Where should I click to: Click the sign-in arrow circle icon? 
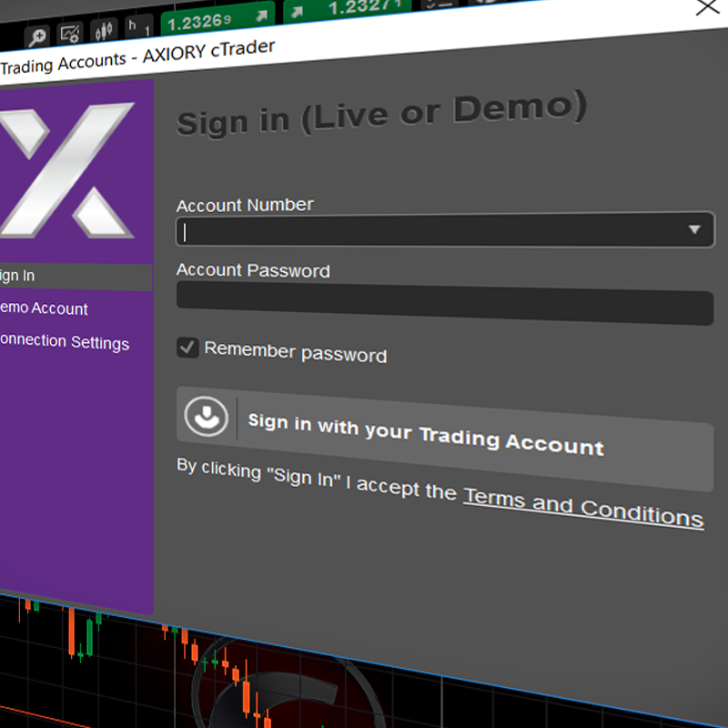[x=207, y=417]
